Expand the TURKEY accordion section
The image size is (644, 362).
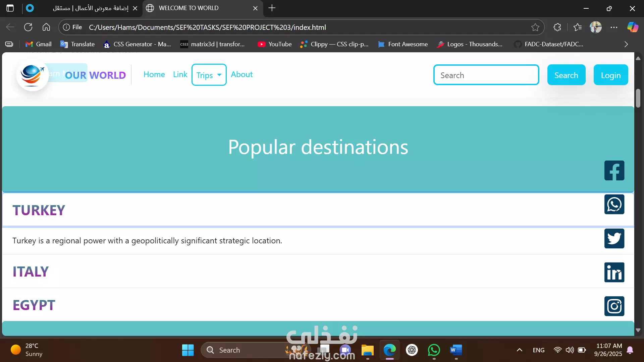click(39, 210)
